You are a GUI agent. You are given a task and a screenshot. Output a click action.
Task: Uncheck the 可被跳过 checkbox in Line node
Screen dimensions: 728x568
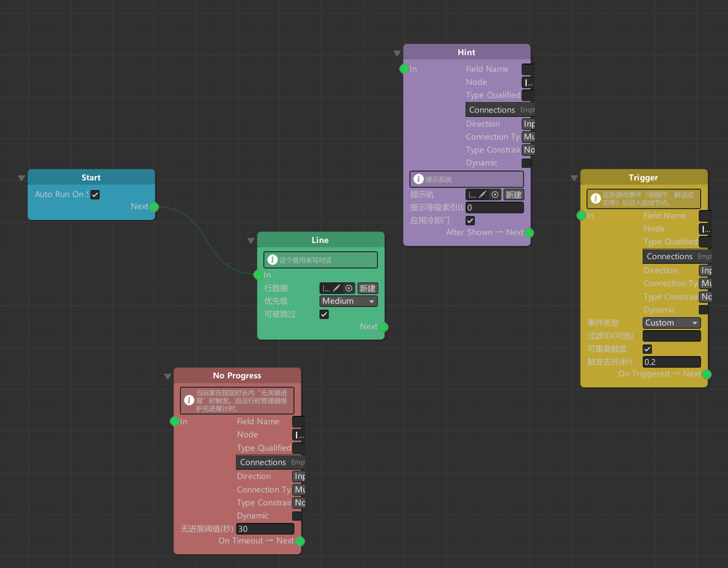pyautogui.click(x=324, y=314)
